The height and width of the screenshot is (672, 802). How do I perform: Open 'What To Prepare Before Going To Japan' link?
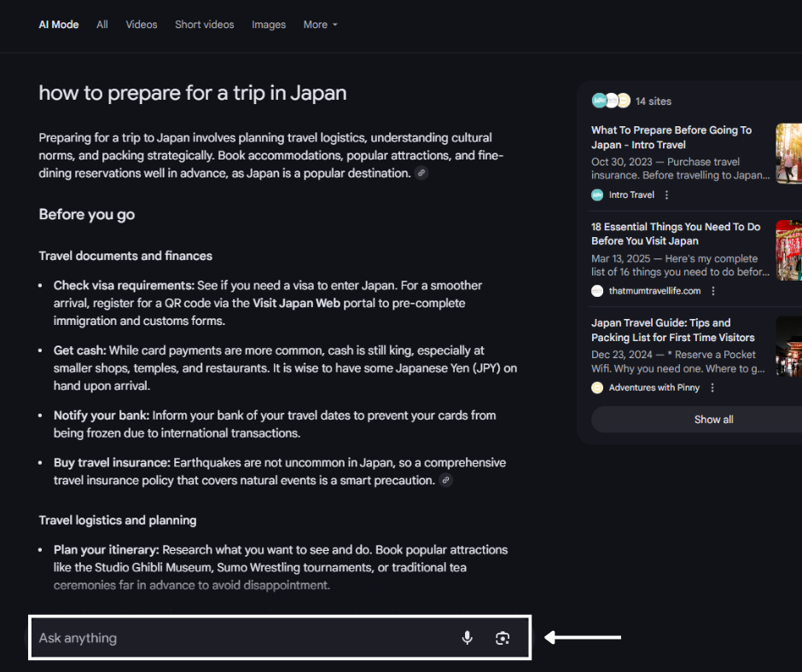coord(671,137)
